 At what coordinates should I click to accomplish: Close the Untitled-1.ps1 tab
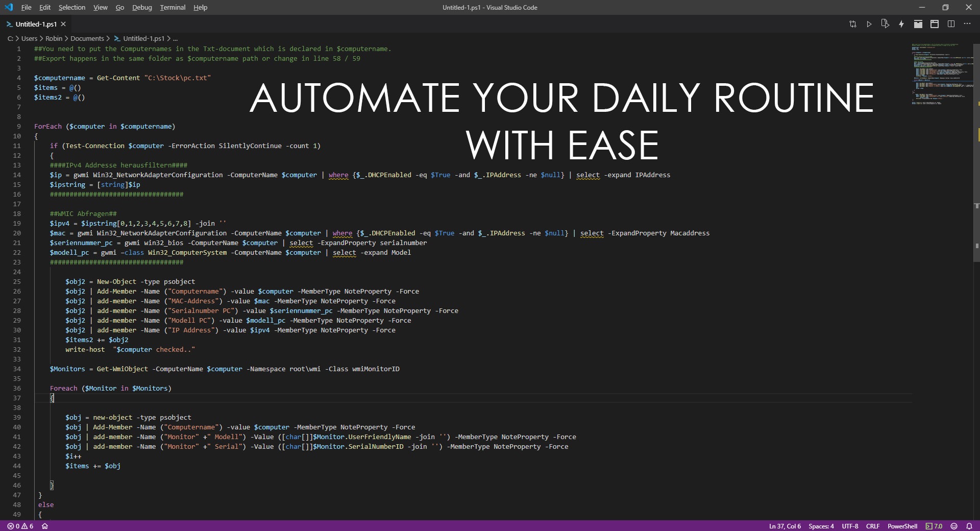pyautogui.click(x=63, y=24)
